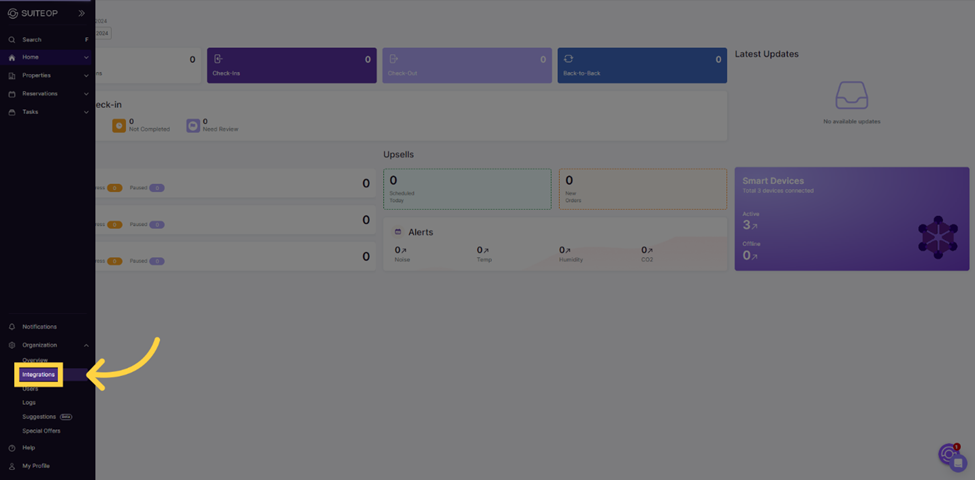
Task: Click the Properties building icon
Action: click(x=12, y=76)
